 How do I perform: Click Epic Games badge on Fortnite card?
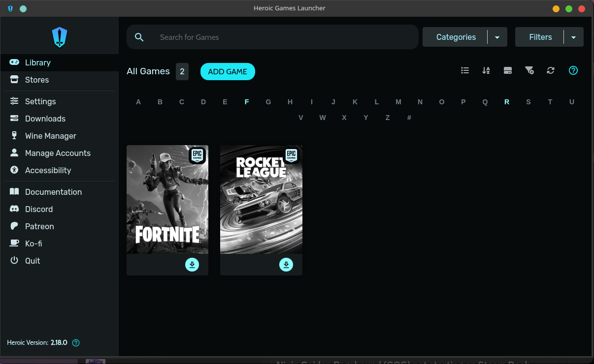coord(198,155)
